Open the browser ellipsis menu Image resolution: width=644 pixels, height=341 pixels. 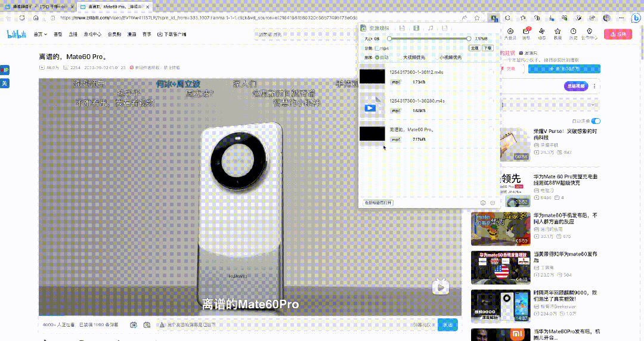click(621, 18)
